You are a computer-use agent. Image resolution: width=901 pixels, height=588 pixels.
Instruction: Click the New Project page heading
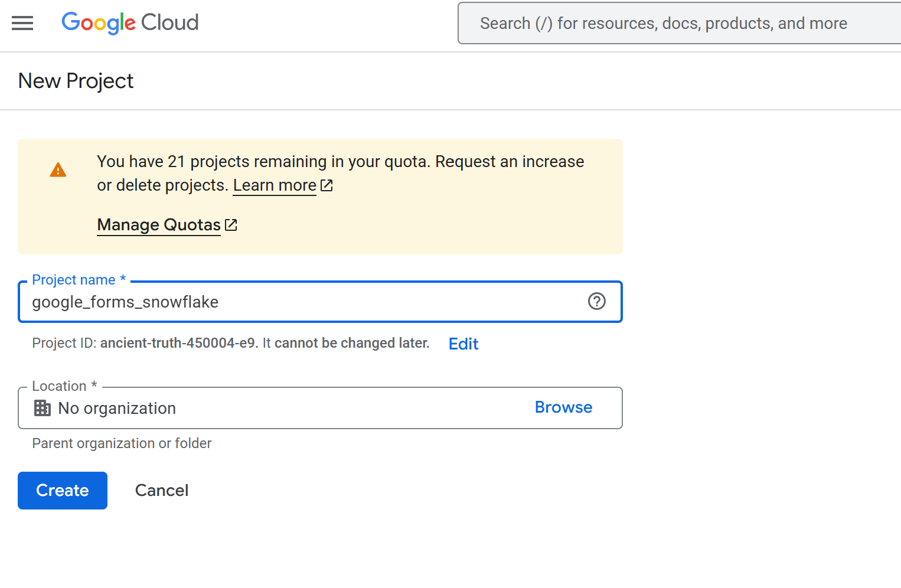(x=76, y=81)
